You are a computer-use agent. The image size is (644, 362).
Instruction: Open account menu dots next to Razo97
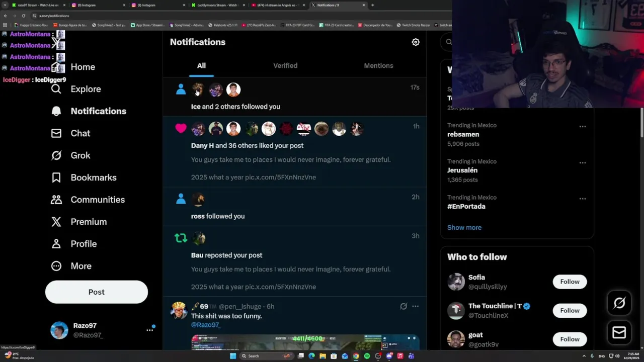[149, 330]
